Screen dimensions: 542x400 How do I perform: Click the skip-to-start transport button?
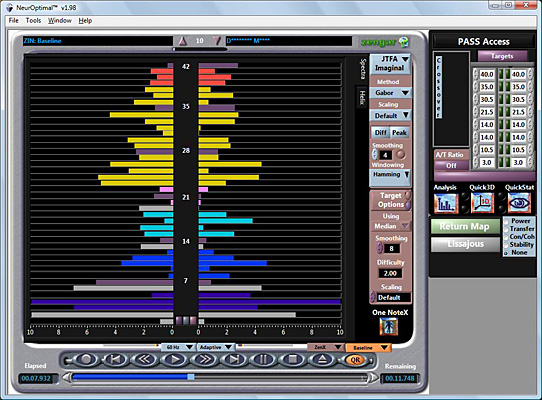[115, 360]
